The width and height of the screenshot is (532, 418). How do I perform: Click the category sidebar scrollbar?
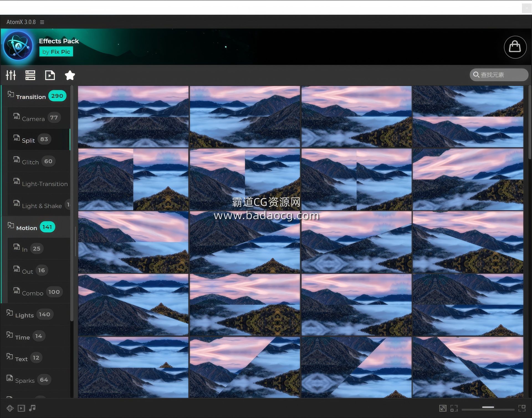(72, 203)
